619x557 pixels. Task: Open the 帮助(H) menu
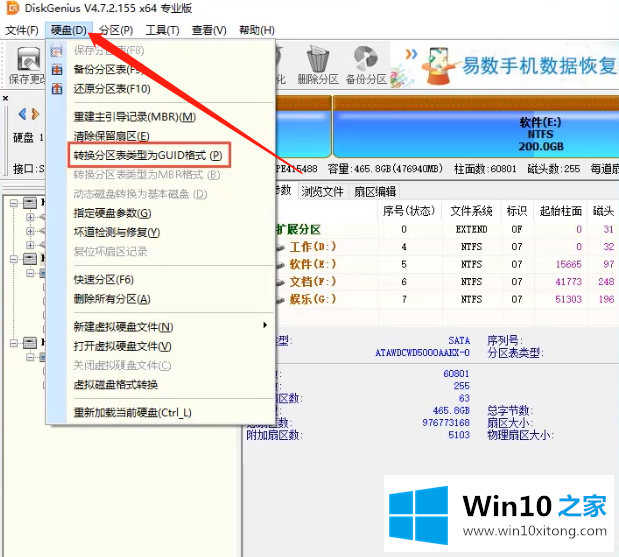[x=257, y=30]
